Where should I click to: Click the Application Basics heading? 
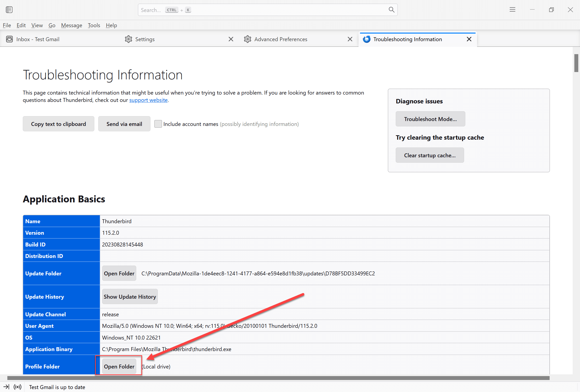(64, 199)
